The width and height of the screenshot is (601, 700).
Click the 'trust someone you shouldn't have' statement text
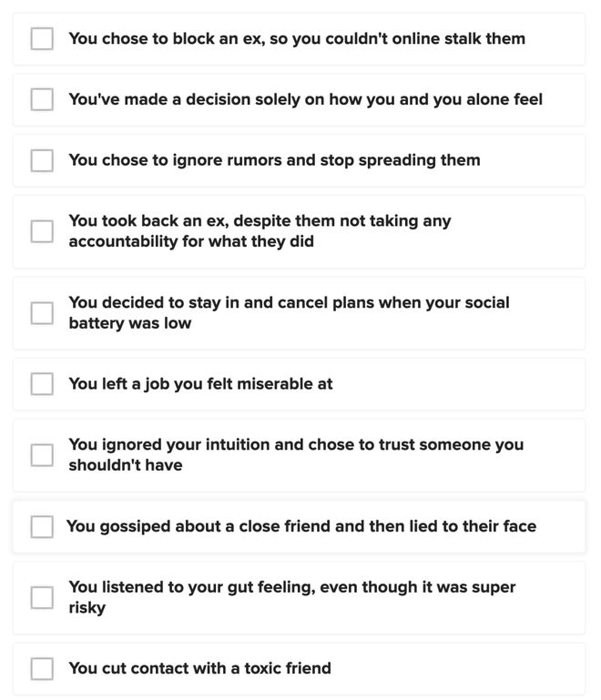pyautogui.click(x=296, y=455)
